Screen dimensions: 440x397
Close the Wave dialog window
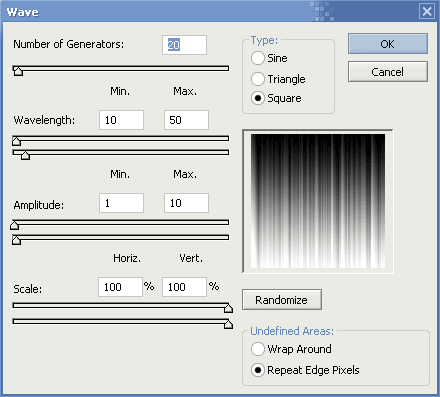pos(427,12)
